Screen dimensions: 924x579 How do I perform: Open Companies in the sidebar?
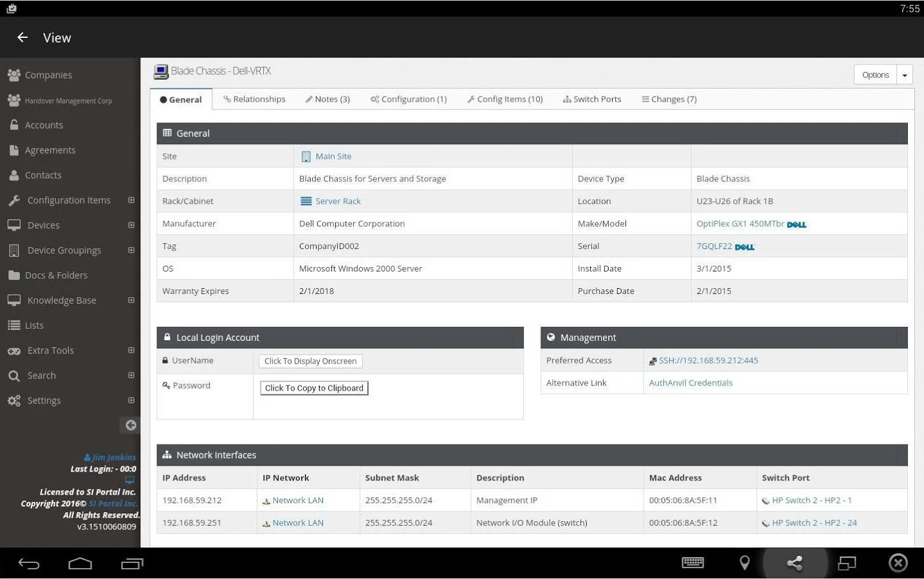coord(48,75)
